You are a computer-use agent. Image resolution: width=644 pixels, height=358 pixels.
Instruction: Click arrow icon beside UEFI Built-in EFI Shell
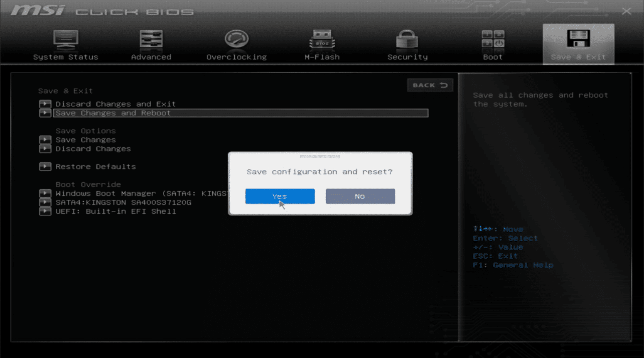pos(45,211)
